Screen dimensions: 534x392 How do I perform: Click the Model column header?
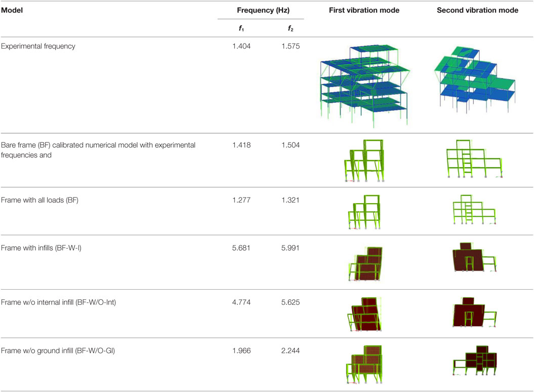tap(12, 10)
